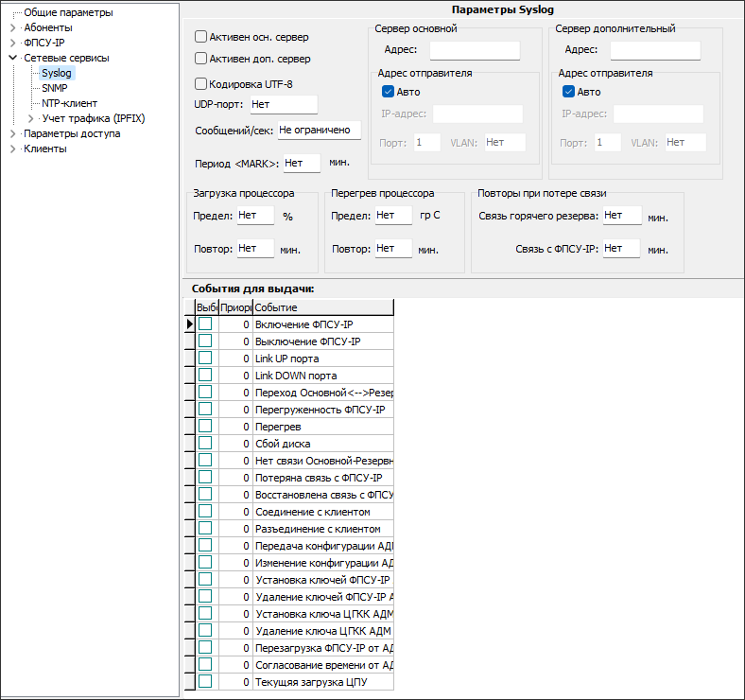Expand the 'Параметры доступа' tree node
This screenshot has width=745, height=700.
point(12,133)
